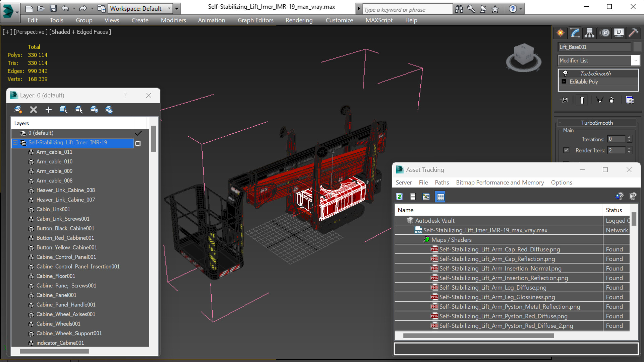Open the Display command panel tab
This screenshot has height=362, width=644.
[619, 33]
